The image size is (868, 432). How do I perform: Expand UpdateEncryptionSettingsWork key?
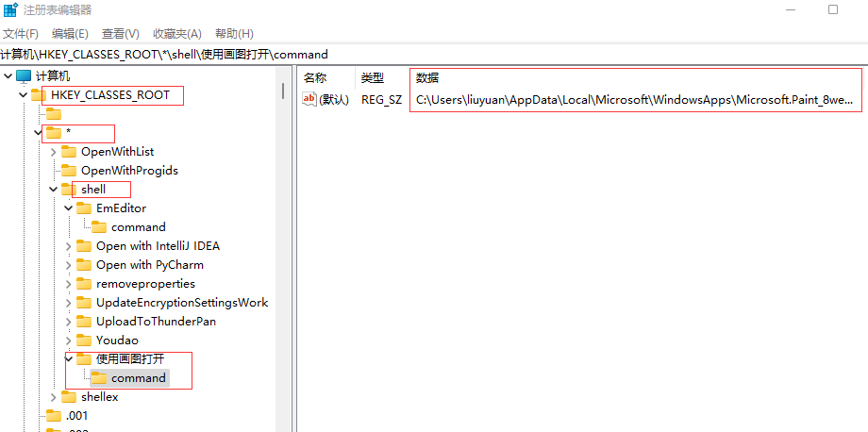click(x=68, y=303)
